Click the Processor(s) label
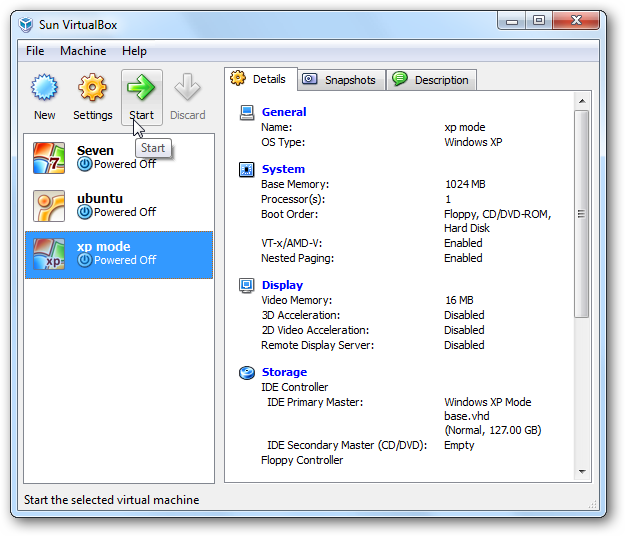The width and height of the screenshot is (625, 536). [293, 199]
